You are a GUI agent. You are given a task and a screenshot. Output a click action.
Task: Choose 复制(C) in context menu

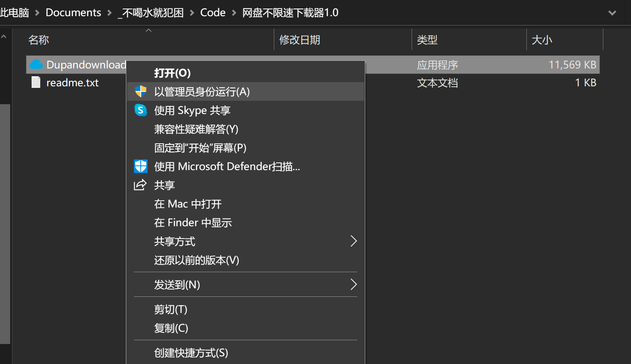(x=171, y=328)
